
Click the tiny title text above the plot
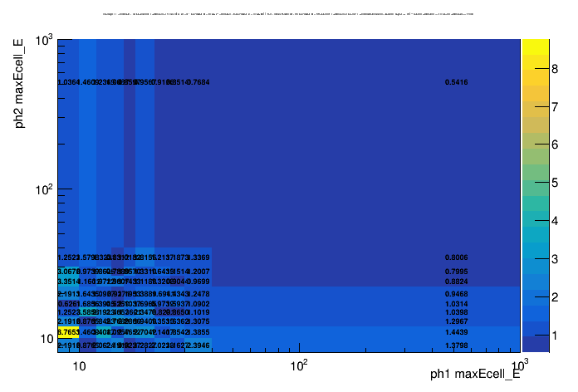point(288,14)
